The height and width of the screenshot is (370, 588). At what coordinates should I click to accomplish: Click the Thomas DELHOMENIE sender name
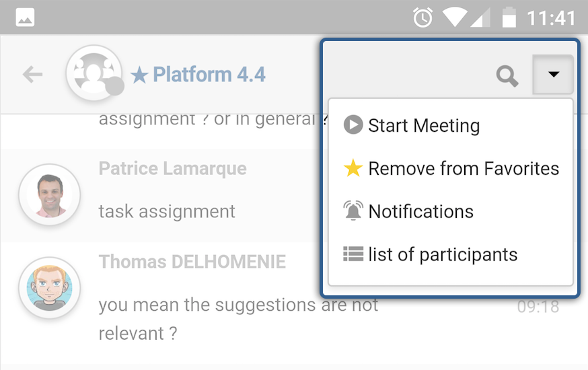(x=192, y=262)
